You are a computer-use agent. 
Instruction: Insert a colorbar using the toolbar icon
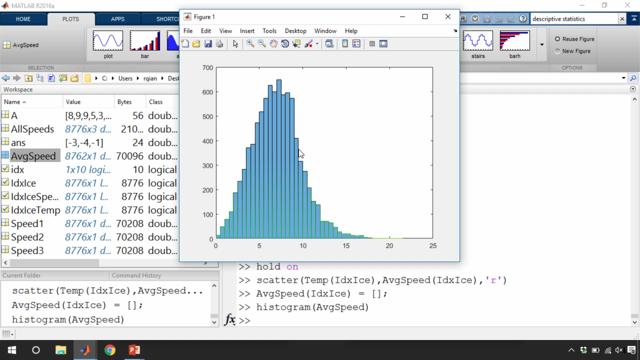pyautogui.click(x=345, y=44)
